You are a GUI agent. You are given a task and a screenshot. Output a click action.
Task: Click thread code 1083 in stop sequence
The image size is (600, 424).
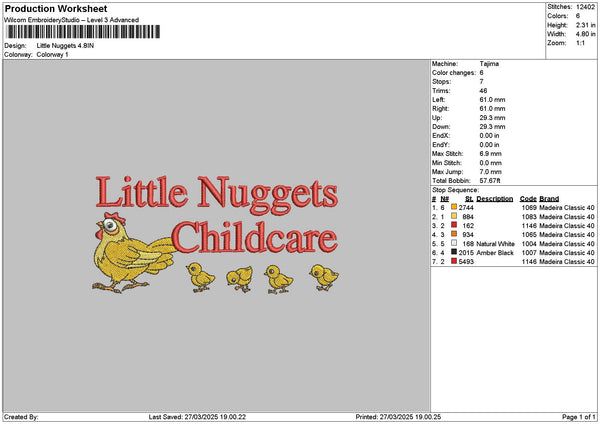(529, 217)
